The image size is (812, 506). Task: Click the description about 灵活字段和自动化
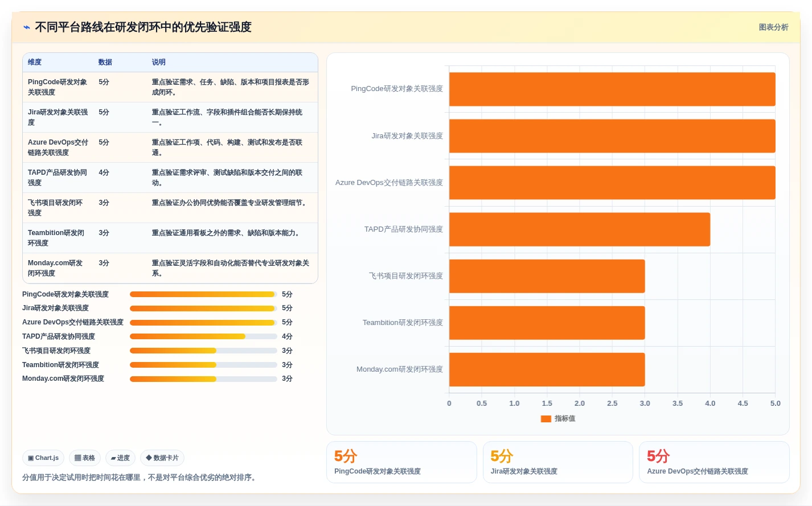tap(231, 268)
